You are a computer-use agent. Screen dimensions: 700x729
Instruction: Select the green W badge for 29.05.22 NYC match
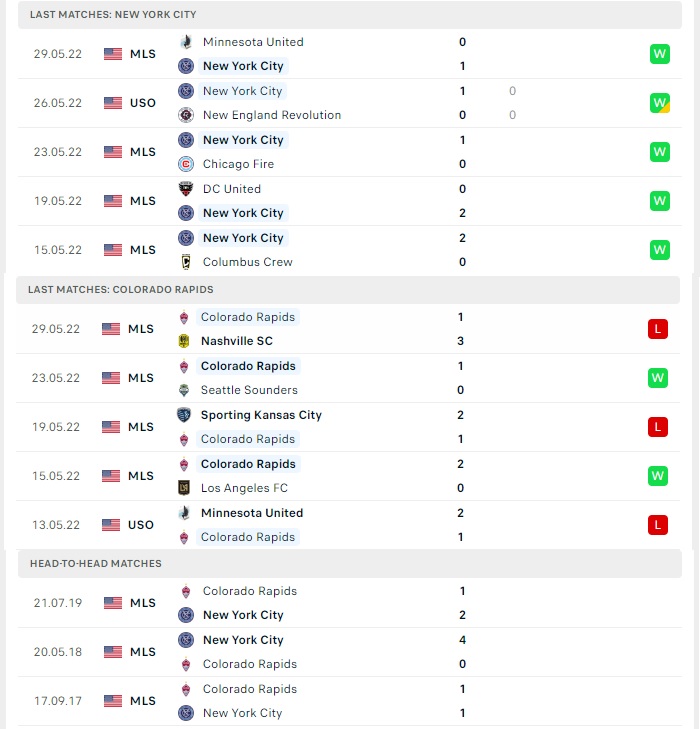(x=660, y=54)
